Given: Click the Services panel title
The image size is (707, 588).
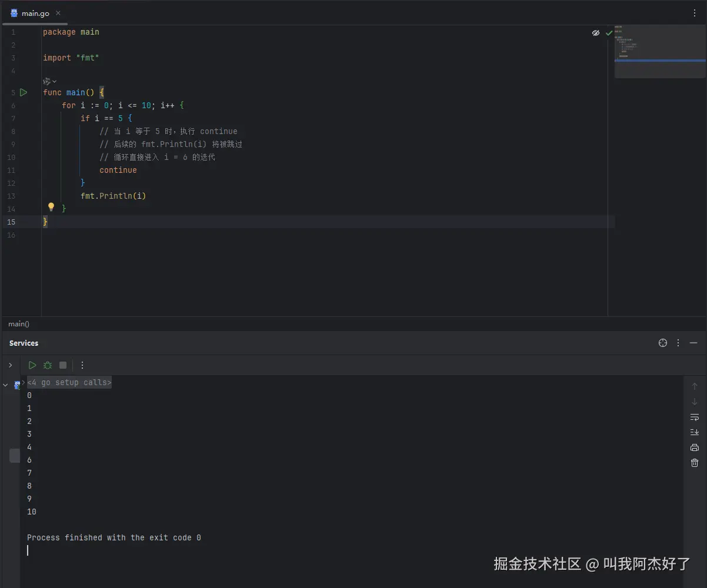Looking at the screenshot, I should (24, 343).
